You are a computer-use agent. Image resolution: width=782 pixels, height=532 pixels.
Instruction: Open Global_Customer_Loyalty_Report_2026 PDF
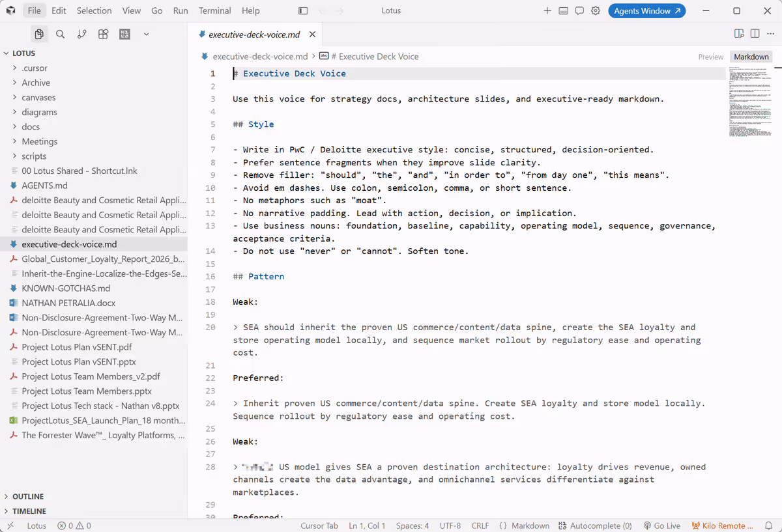(94, 259)
